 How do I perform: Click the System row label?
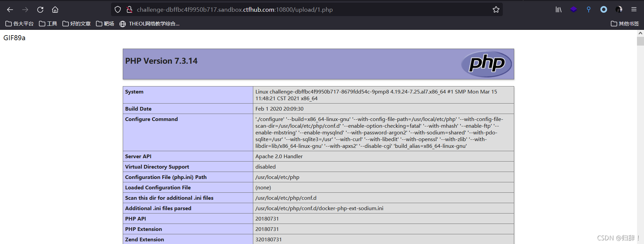coord(134,92)
